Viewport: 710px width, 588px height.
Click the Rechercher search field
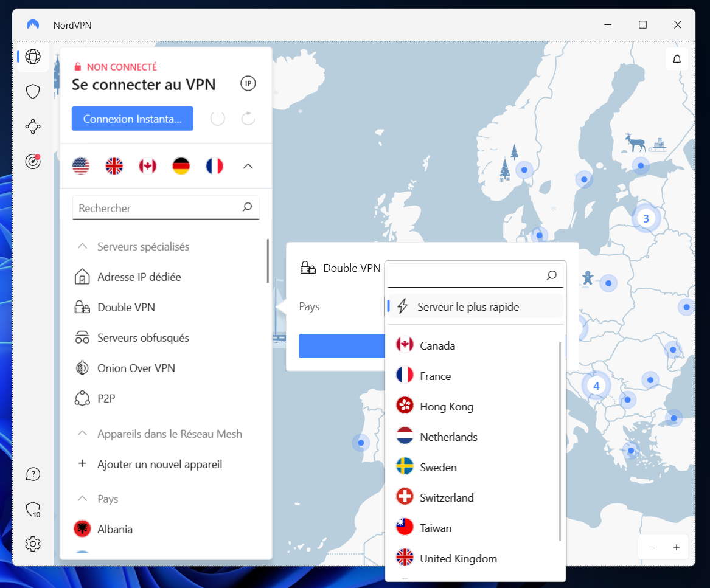[165, 208]
